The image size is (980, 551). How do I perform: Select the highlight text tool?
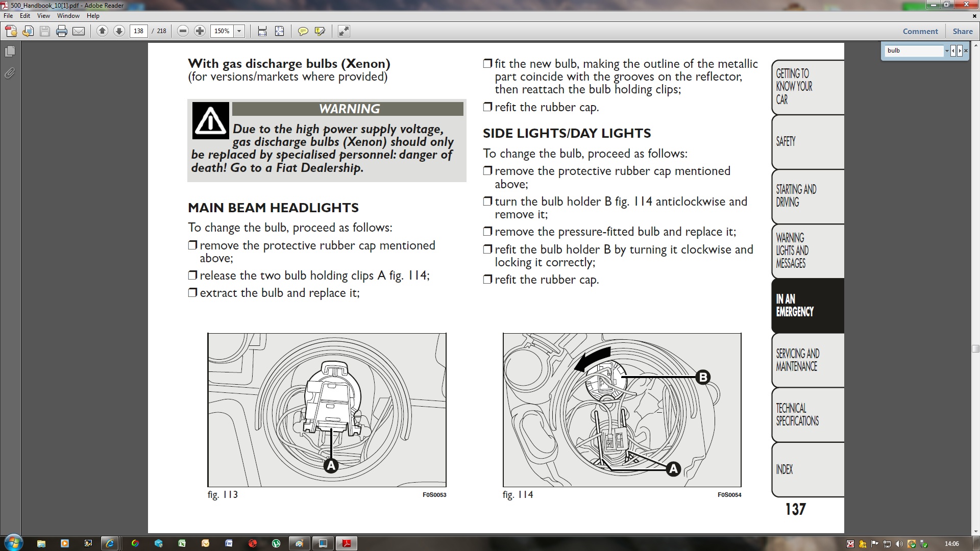click(320, 31)
